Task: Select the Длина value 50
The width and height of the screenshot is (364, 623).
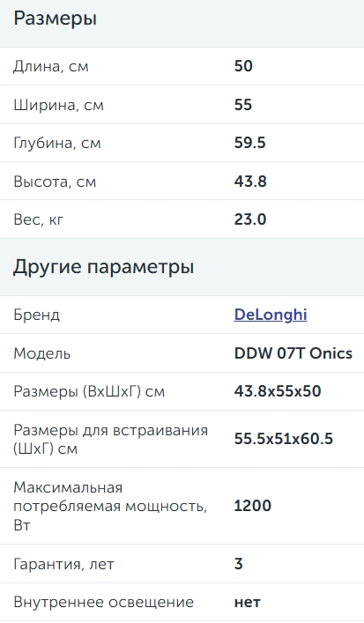Action: click(243, 66)
